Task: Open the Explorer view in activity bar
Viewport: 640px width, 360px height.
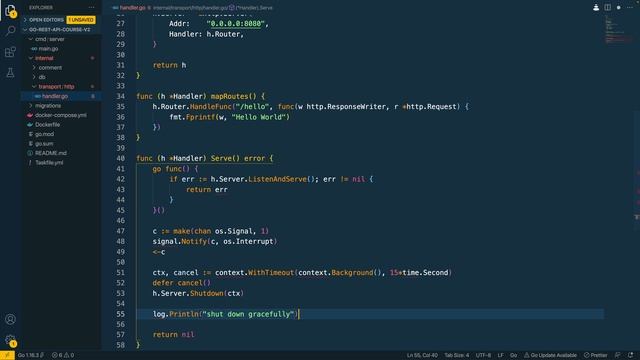Action: coord(10,10)
